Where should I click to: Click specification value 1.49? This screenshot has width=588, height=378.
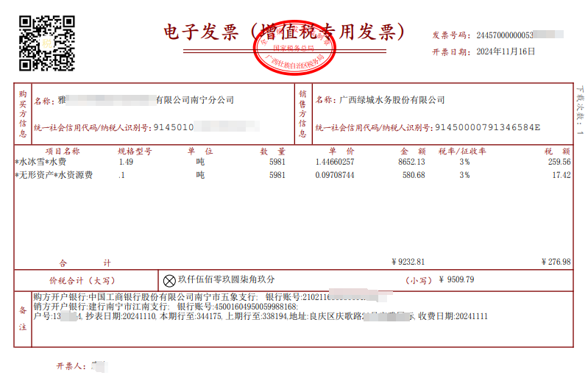point(126,162)
